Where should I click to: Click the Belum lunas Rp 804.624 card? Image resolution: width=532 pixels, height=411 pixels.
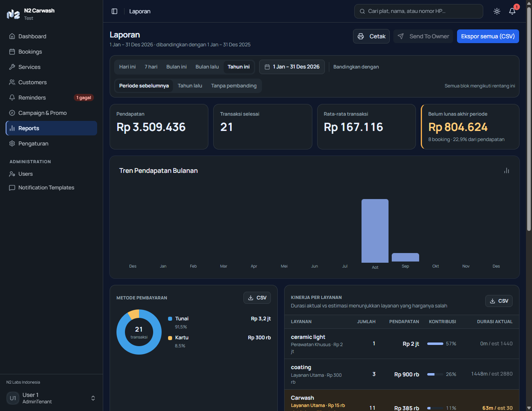(x=470, y=127)
